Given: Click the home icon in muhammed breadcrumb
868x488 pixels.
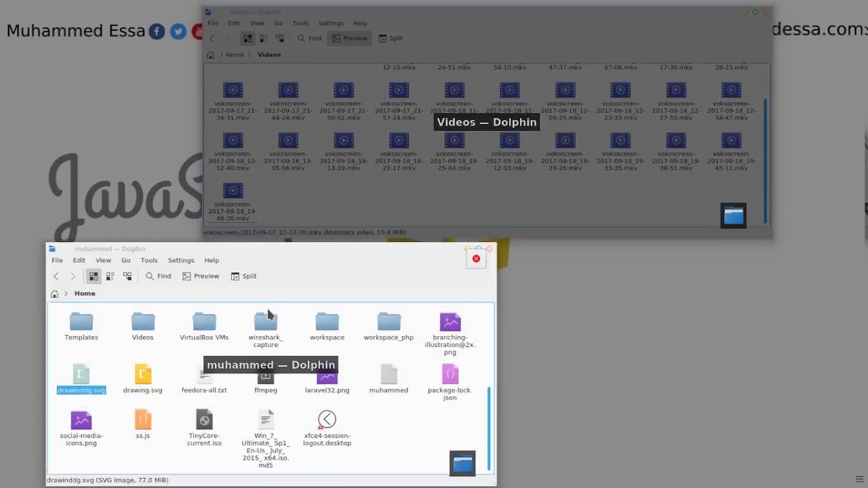Looking at the screenshot, I should [x=54, y=293].
